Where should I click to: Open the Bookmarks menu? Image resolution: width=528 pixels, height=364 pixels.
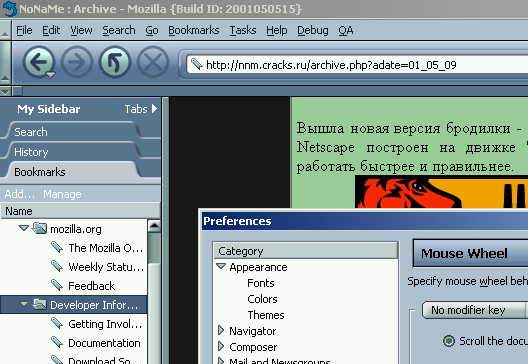point(194,30)
